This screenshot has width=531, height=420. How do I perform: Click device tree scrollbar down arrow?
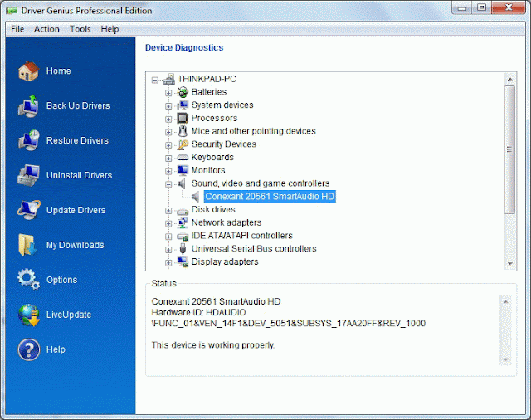coord(509,263)
